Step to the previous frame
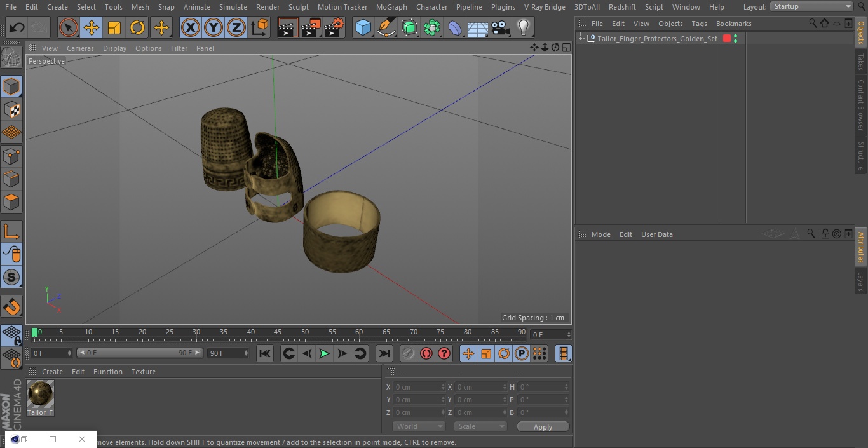The width and height of the screenshot is (868, 448). coord(307,353)
